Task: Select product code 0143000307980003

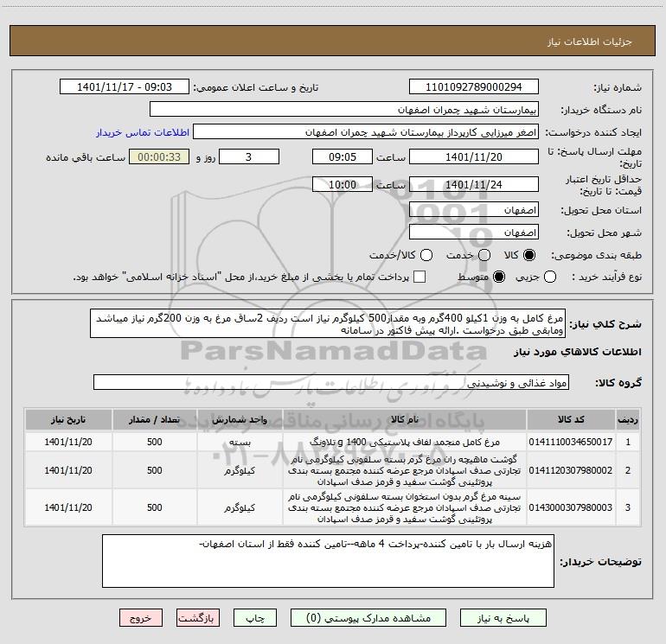Action: pos(571,507)
